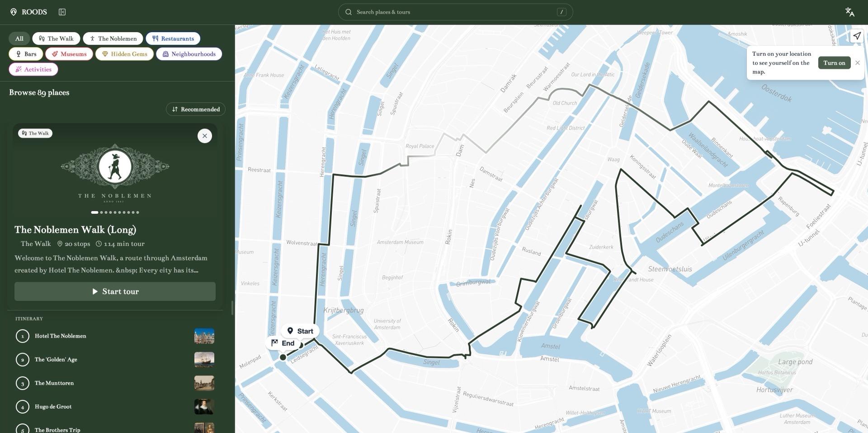868x433 pixels.
Task: Filter by The Noblemen category
Action: [x=113, y=38]
